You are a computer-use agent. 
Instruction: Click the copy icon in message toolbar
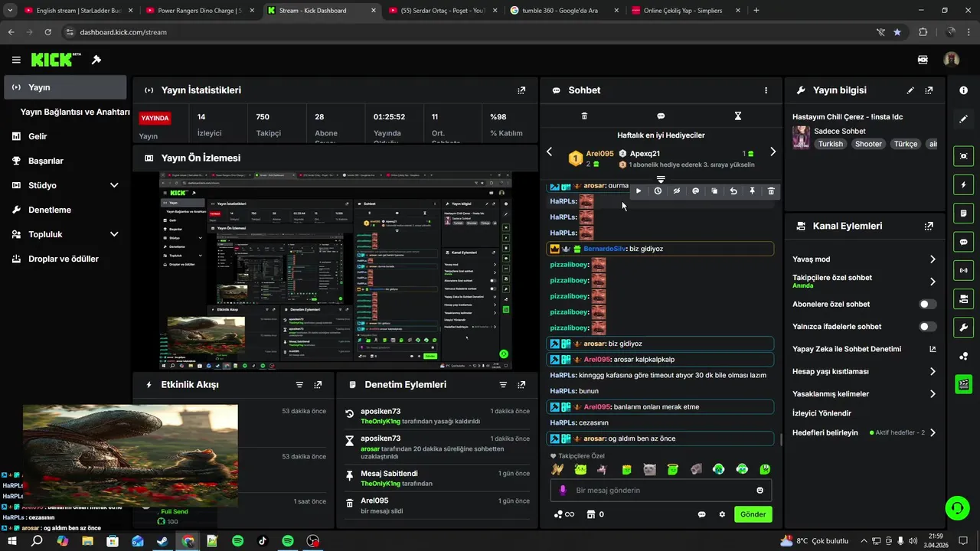pyautogui.click(x=714, y=191)
